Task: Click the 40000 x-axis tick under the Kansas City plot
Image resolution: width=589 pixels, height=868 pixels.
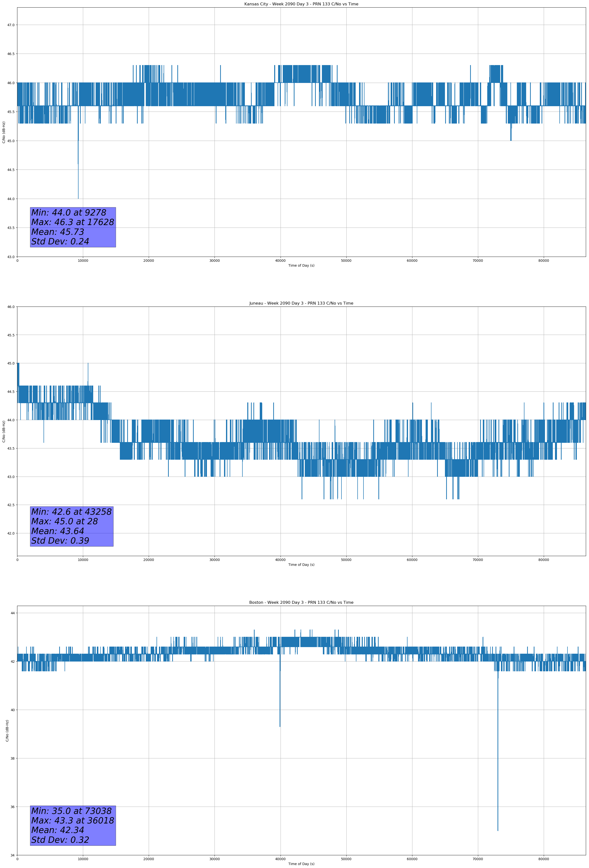Action: tap(281, 261)
